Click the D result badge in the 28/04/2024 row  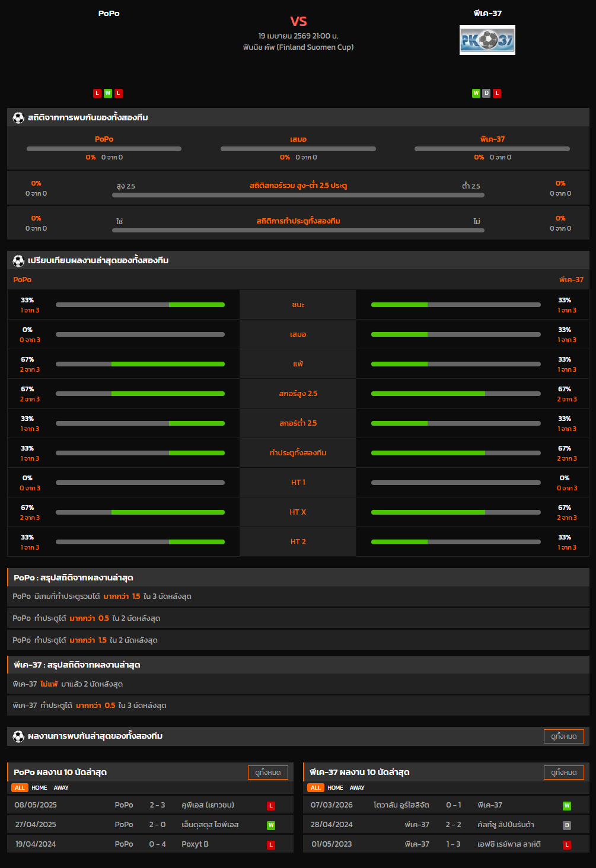(566, 825)
